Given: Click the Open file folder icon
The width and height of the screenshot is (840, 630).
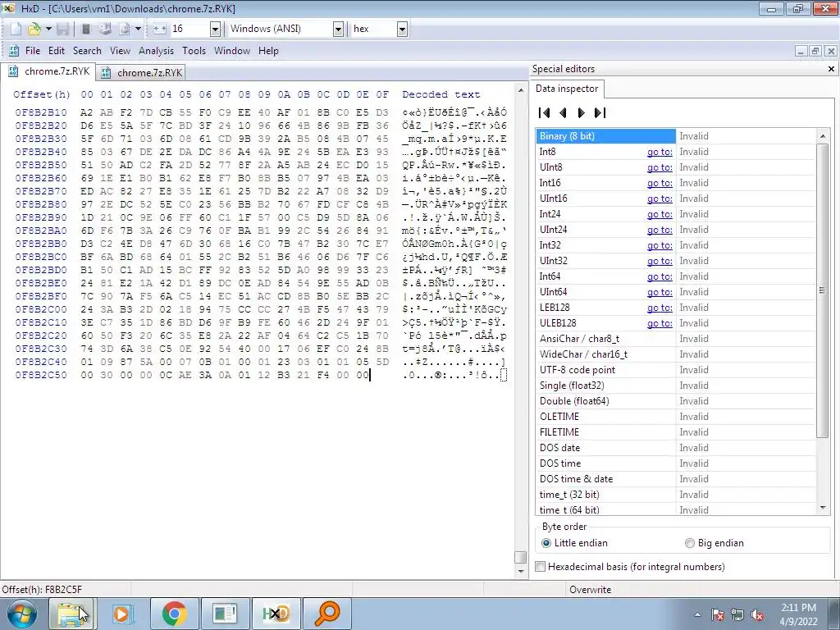Looking at the screenshot, I should [x=34, y=29].
